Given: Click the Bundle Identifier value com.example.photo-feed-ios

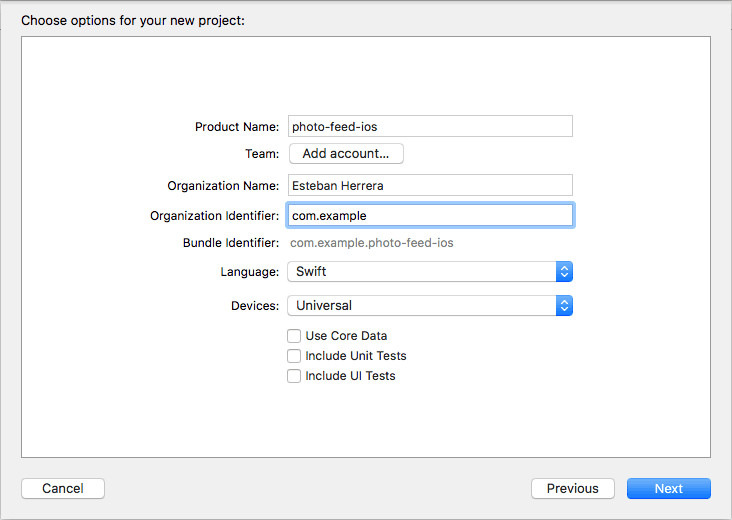Looking at the screenshot, I should 372,243.
